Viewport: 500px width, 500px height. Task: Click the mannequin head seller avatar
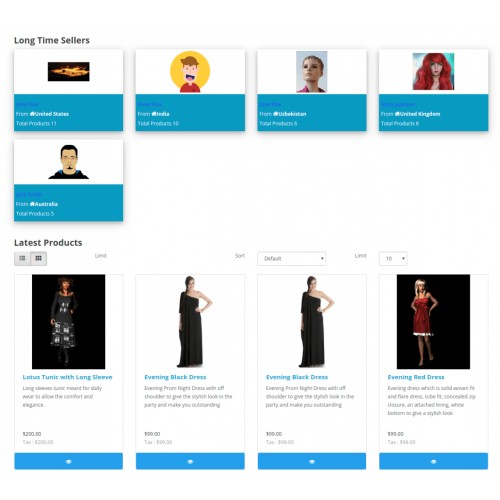(312, 71)
